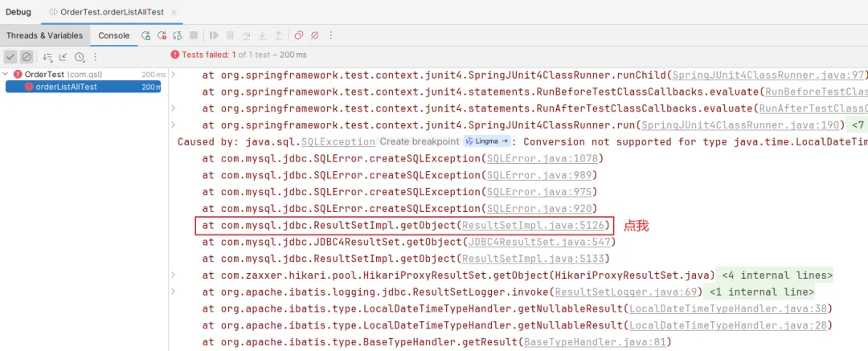Expand fold on HikariProxyResultSet.getObject line

pos(174,275)
